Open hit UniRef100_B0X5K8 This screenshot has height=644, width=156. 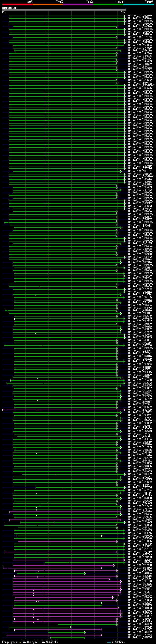(x=140, y=27)
